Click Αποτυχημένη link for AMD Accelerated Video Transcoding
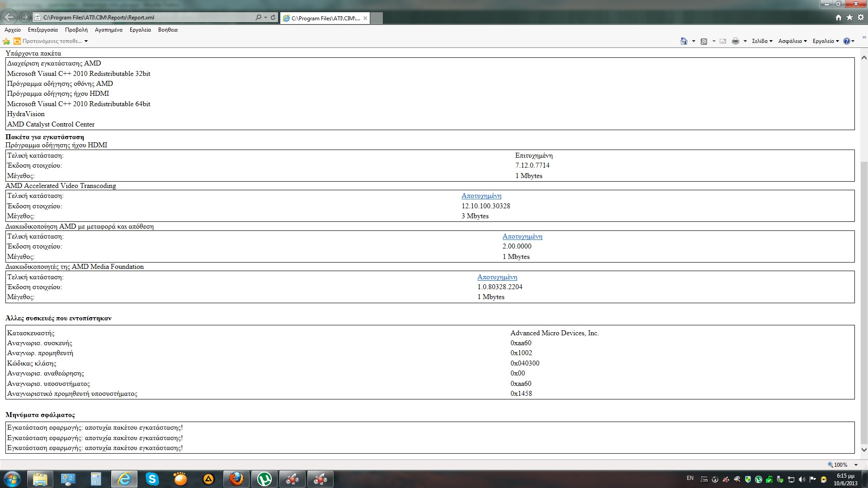 (481, 196)
